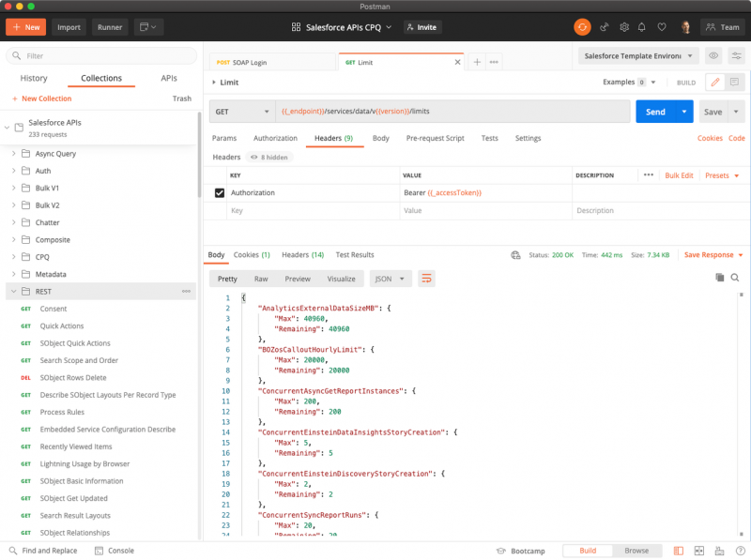Screen dimensions: 751x560
Task: Open the new window layout icon
Action: coord(148,27)
